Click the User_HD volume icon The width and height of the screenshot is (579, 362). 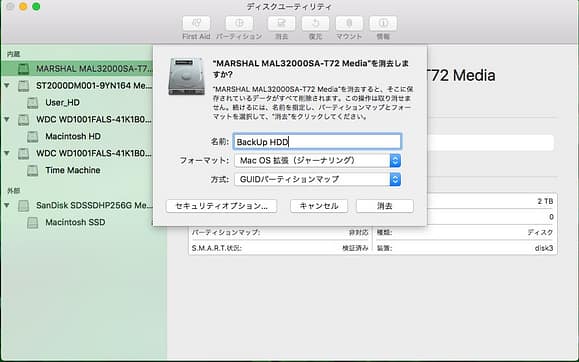tap(32, 103)
